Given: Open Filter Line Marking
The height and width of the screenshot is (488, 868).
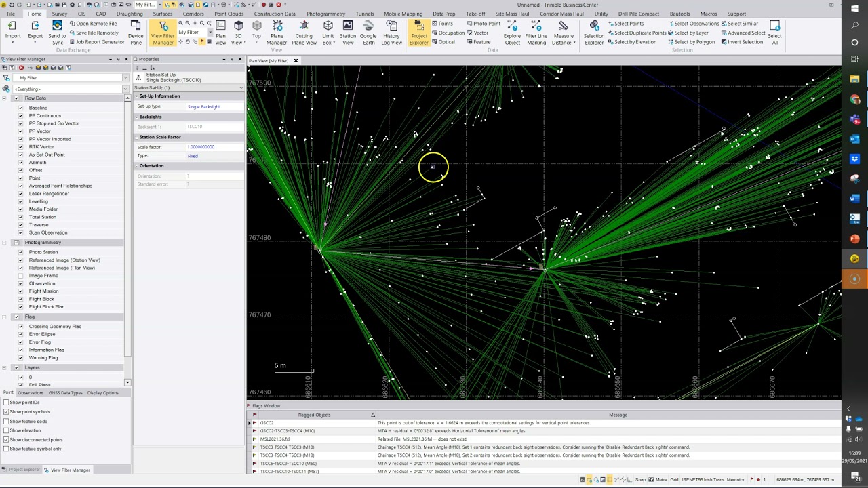Looking at the screenshot, I should tap(536, 33).
